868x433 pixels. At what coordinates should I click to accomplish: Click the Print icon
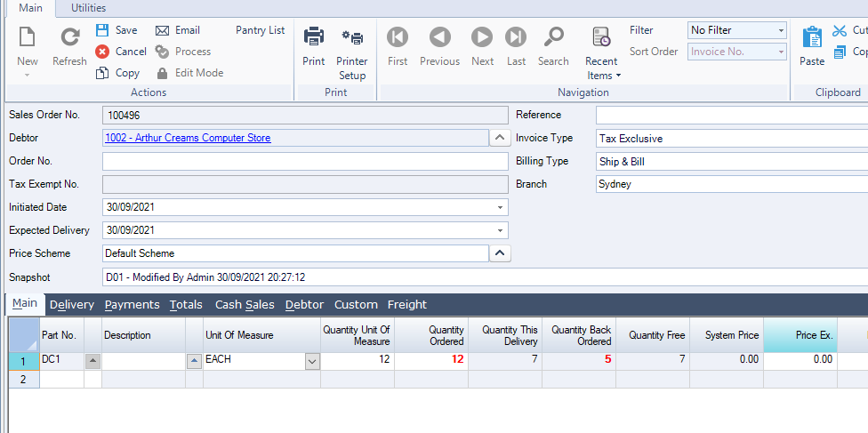pos(313,37)
